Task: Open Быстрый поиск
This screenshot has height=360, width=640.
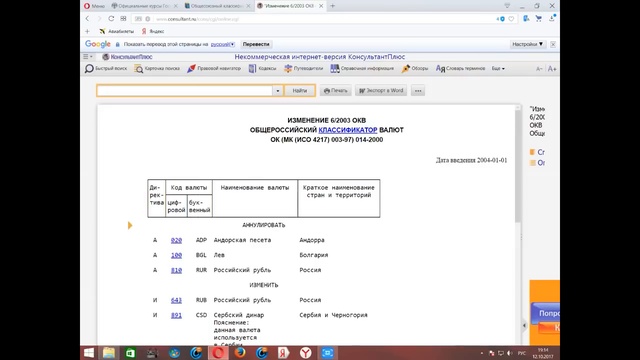Action: (x=106, y=69)
